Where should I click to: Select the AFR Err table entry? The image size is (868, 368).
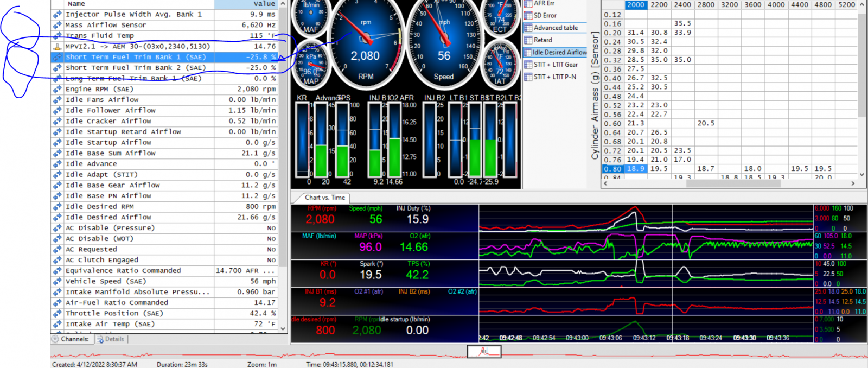click(544, 3)
